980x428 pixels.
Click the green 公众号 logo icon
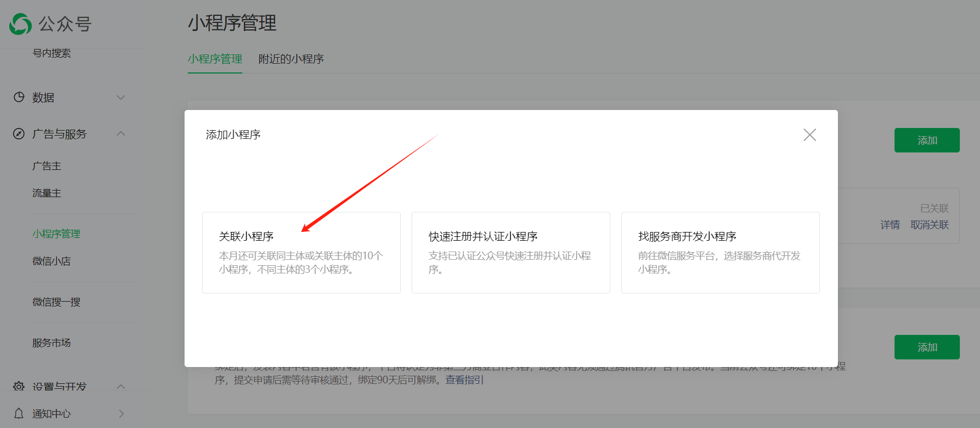[x=21, y=24]
